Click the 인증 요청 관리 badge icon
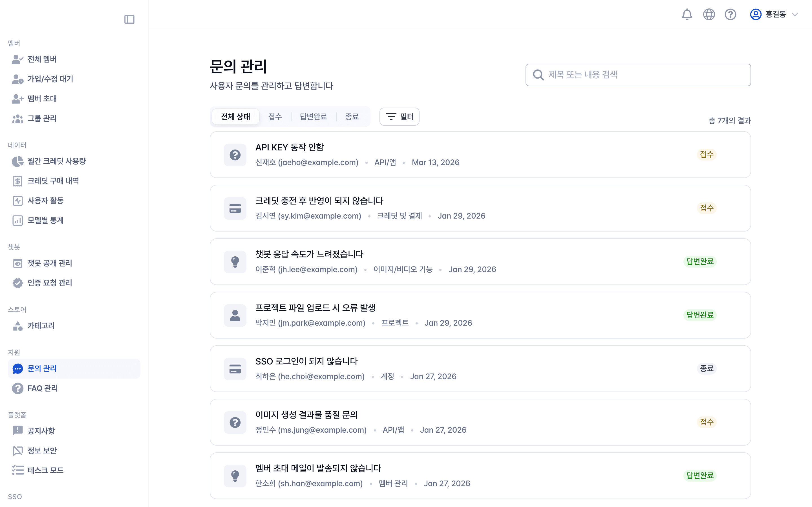 coord(17,283)
